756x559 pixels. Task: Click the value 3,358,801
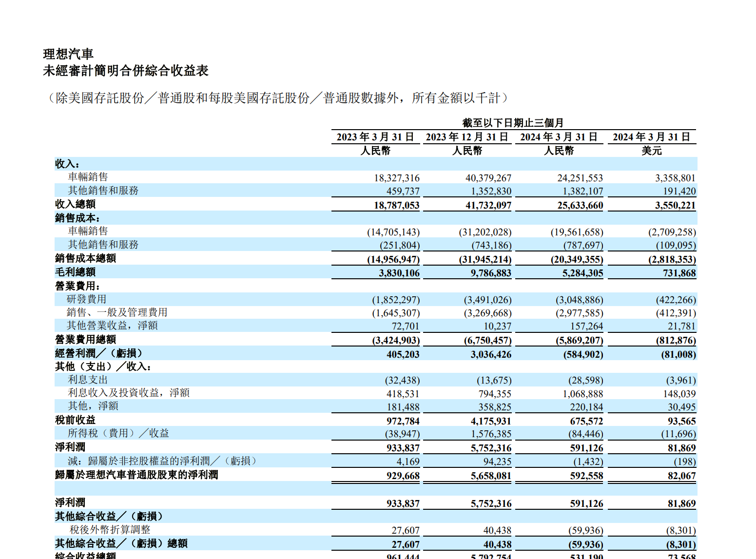click(x=675, y=178)
